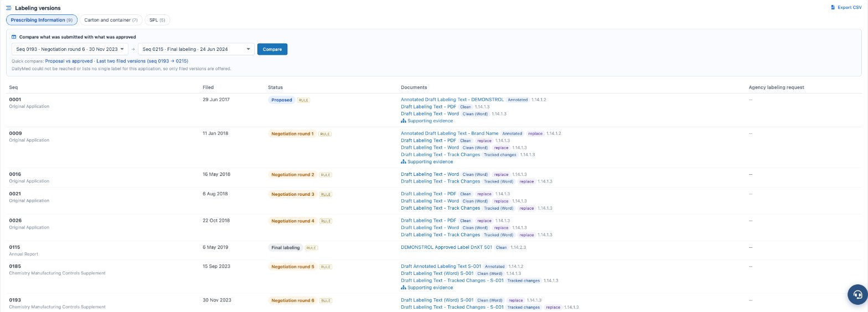The width and height of the screenshot is (868, 312).
Task: Open Supporting evidence hierarchy icon for Seq 0001
Action: coord(404,121)
